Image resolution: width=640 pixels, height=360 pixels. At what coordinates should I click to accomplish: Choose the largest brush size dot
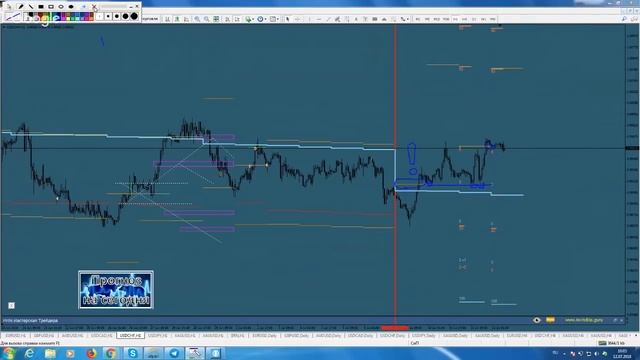pos(134,16)
